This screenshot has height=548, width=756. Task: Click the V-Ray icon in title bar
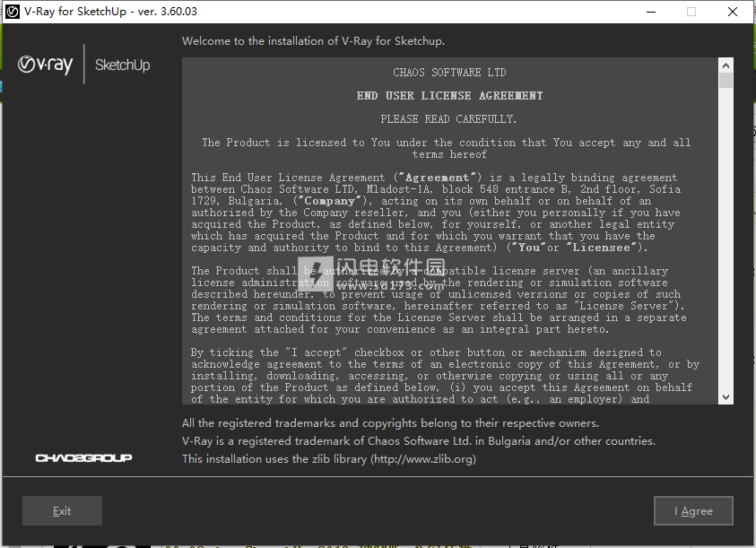[x=13, y=12]
